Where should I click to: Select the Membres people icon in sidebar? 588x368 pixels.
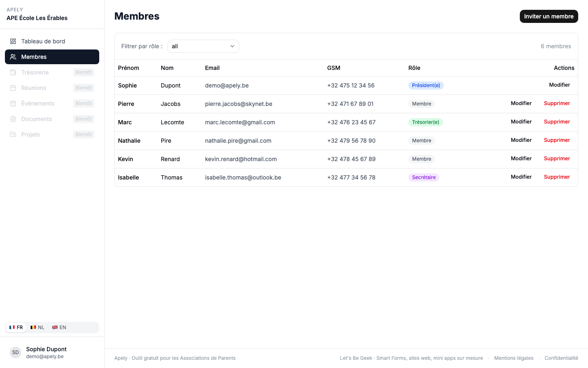point(13,57)
